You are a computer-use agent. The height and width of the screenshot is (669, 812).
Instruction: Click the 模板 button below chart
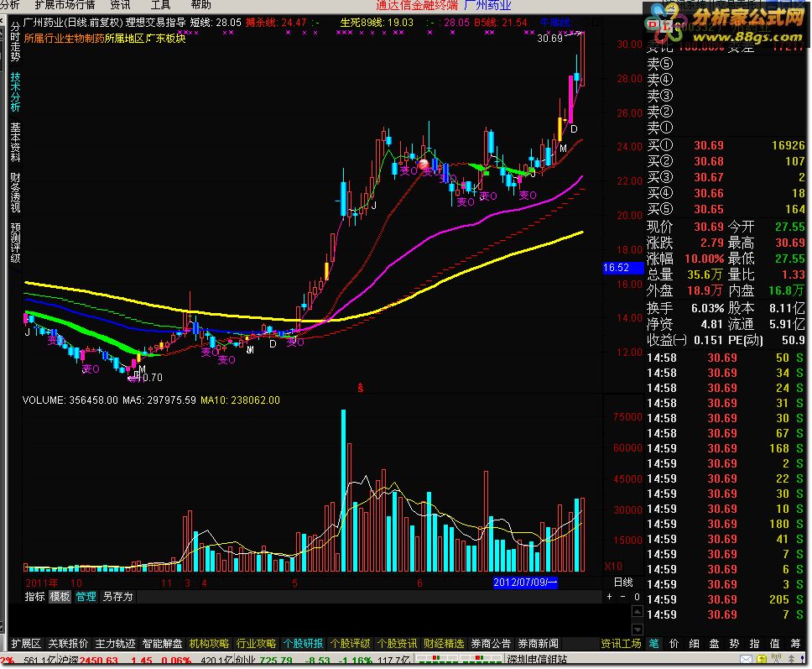click(x=60, y=597)
